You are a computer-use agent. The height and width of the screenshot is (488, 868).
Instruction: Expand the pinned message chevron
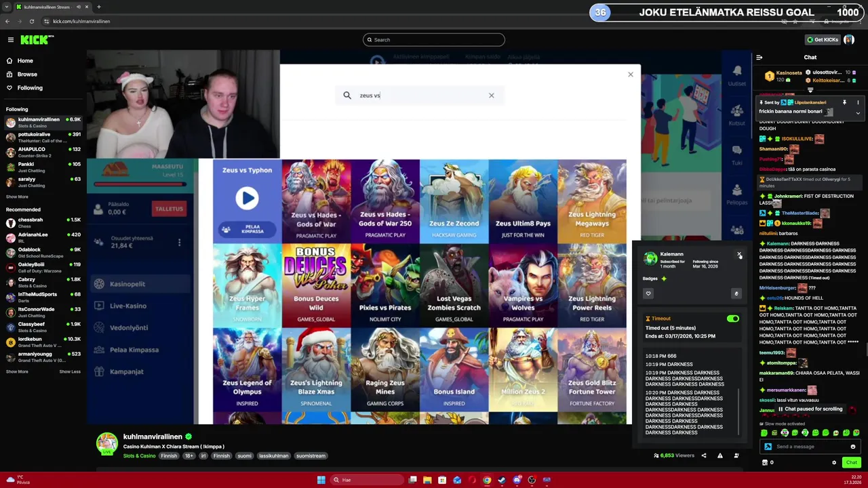[x=858, y=113]
